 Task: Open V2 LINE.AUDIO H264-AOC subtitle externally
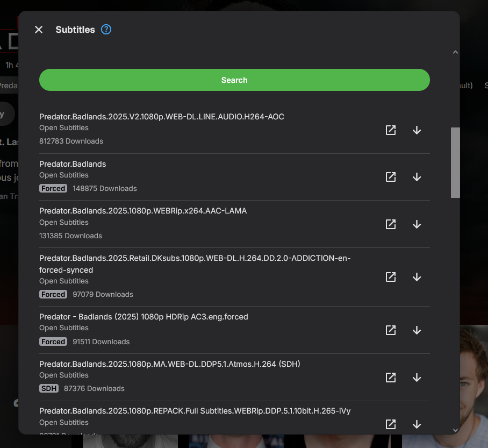391,130
